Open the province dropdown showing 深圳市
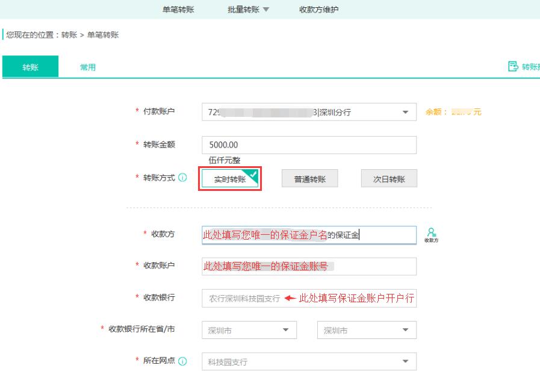The width and height of the screenshot is (540, 392). pyautogui.click(x=249, y=330)
